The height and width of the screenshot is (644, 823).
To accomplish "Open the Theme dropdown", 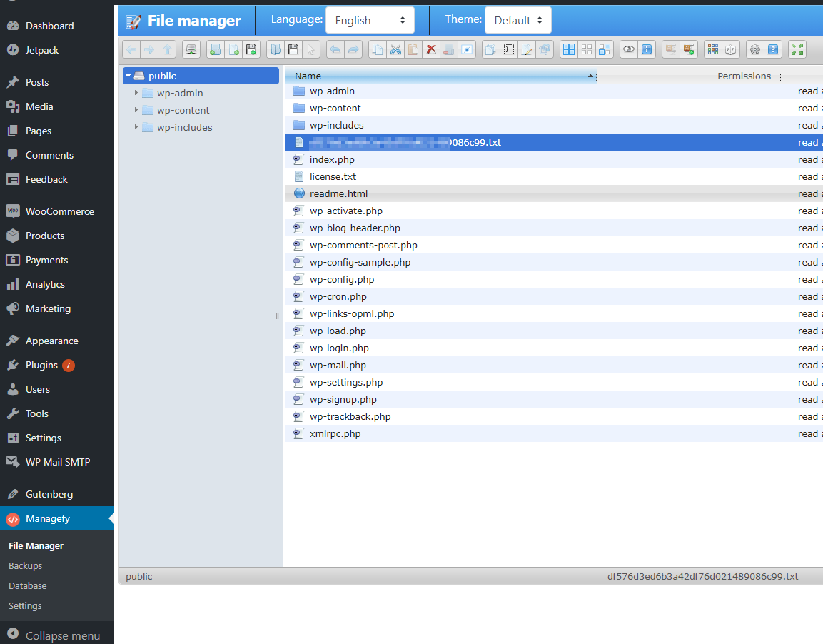I will (518, 20).
